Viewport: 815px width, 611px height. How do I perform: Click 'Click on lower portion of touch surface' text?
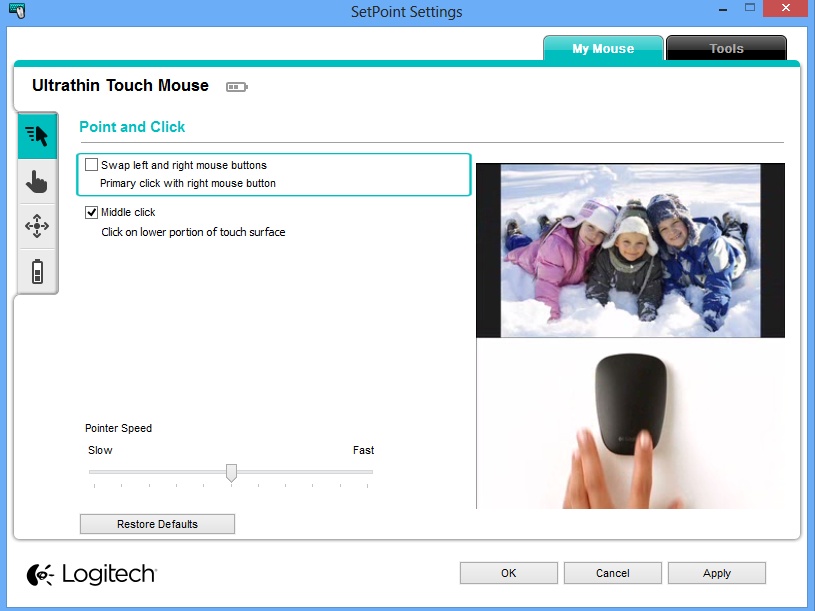tap(193, 232)
